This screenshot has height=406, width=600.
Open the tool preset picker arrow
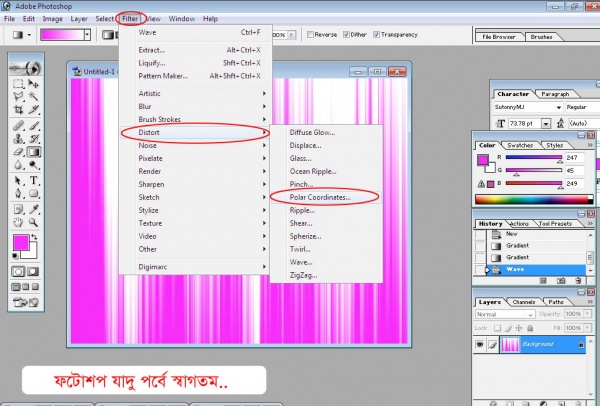(x=29, y=35)
